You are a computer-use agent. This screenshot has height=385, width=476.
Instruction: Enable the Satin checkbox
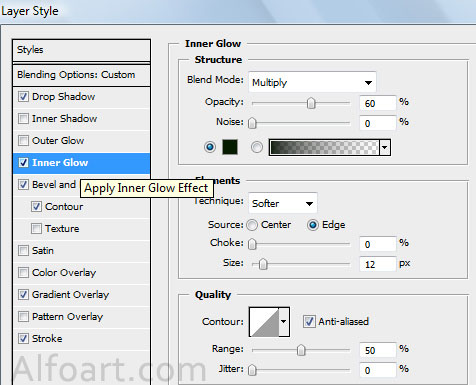click(23, 251)
